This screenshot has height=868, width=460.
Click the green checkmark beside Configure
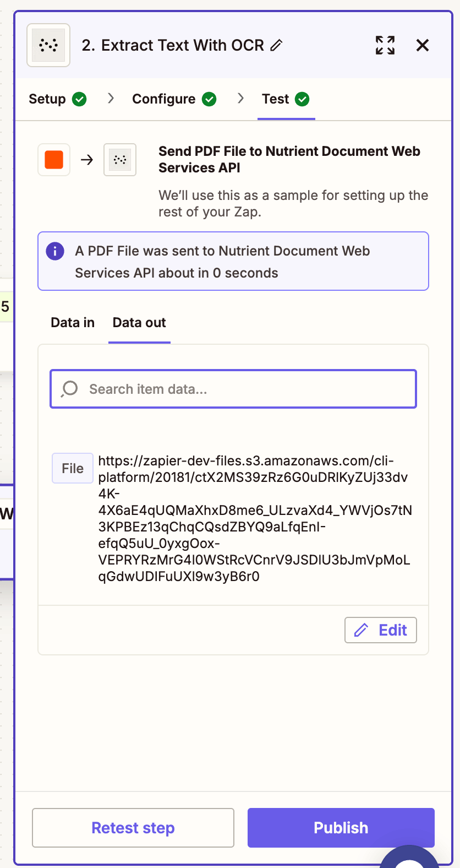209,99
